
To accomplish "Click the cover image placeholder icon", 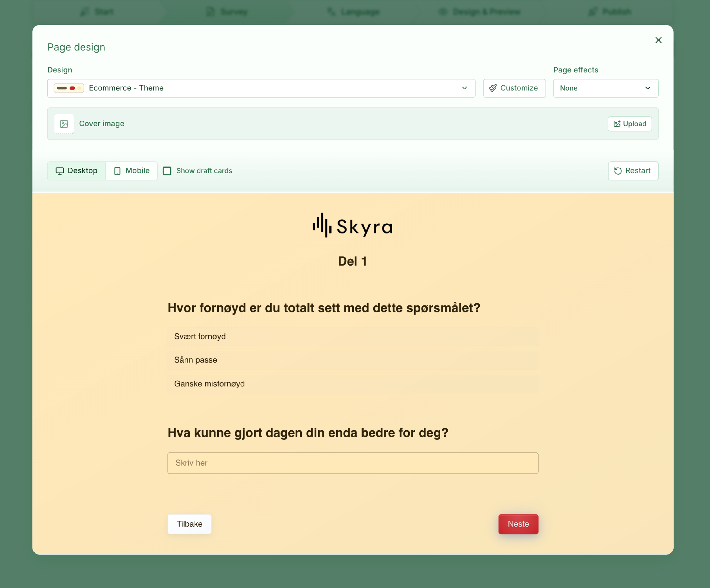I will click(x=64, y=124).
